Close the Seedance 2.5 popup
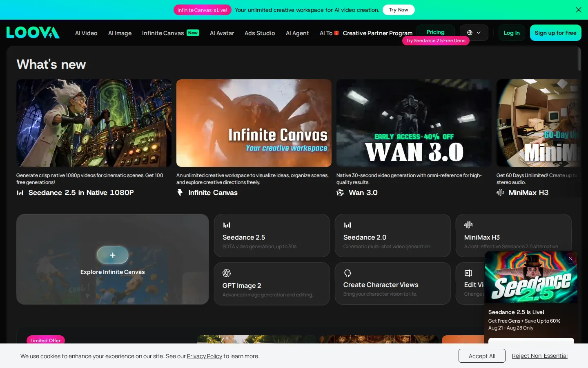588x368 pixels. tap(570, 258)
